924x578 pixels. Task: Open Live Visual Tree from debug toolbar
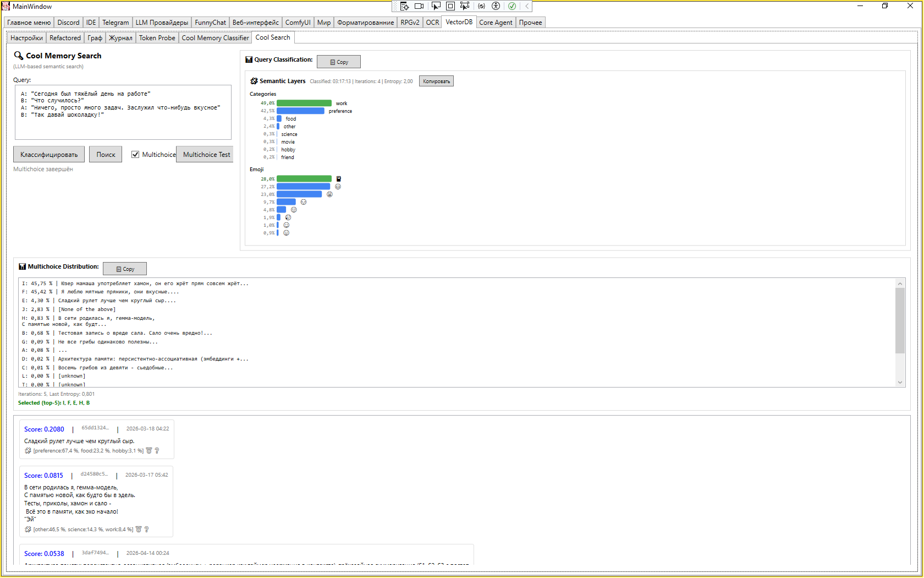coord(405,6)
